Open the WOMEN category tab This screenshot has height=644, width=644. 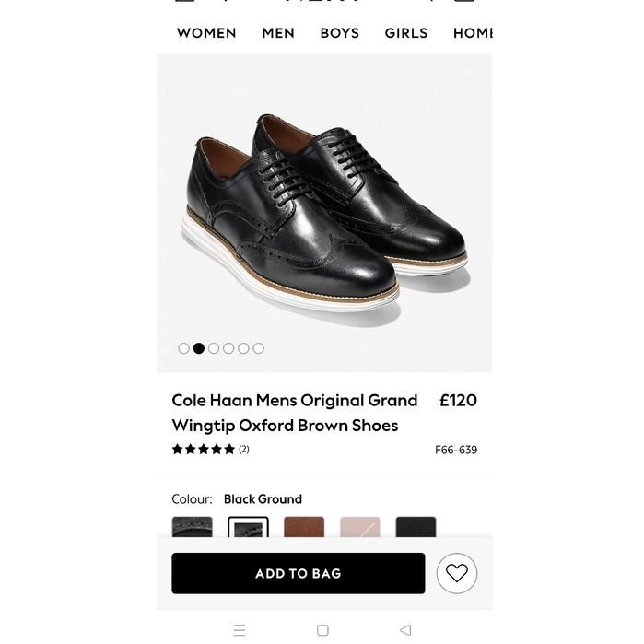[206, 33]
